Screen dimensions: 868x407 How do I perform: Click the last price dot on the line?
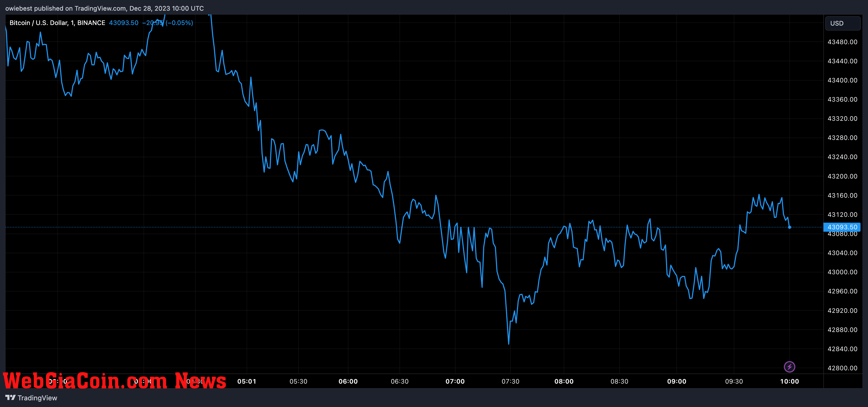(x=790, y=227)
